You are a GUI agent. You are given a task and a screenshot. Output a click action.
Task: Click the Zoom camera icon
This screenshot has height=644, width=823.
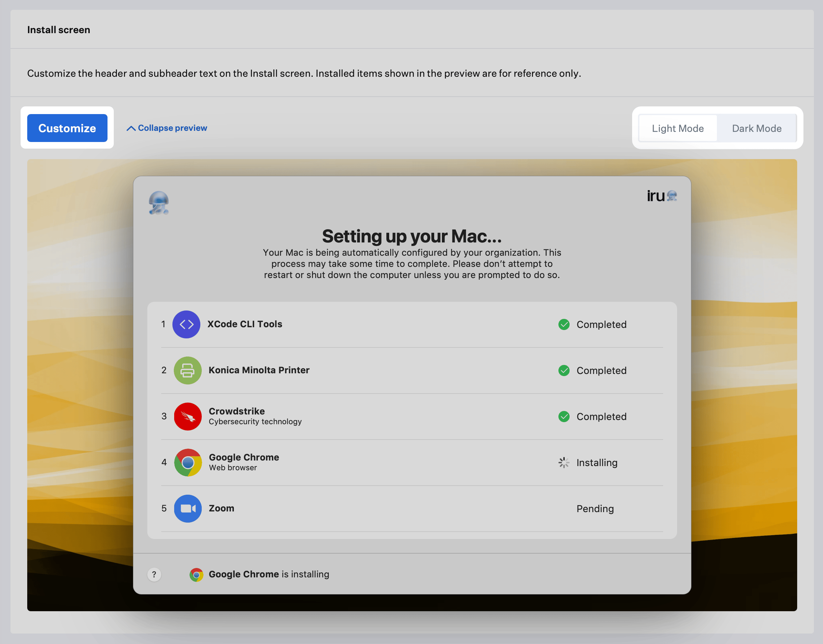[x=187, y=508]
